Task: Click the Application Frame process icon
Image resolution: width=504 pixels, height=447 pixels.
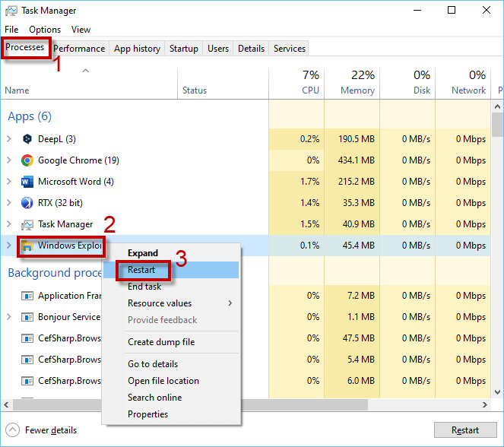Action: [27, 296]
